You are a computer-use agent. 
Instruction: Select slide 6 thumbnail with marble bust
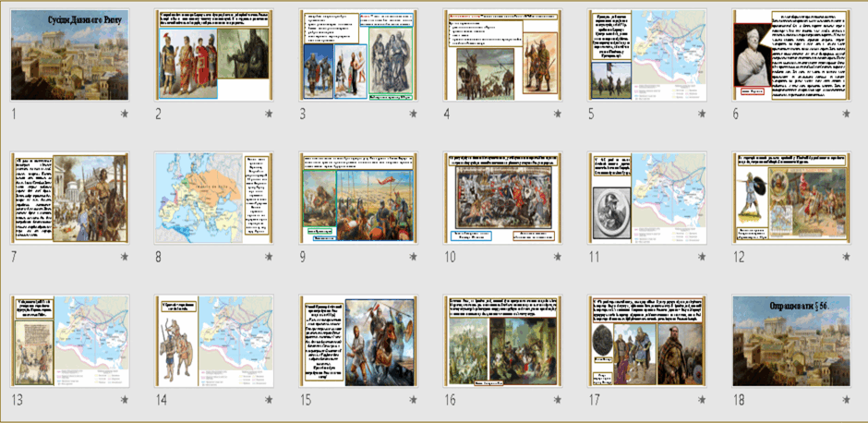(x=791, y=54)
